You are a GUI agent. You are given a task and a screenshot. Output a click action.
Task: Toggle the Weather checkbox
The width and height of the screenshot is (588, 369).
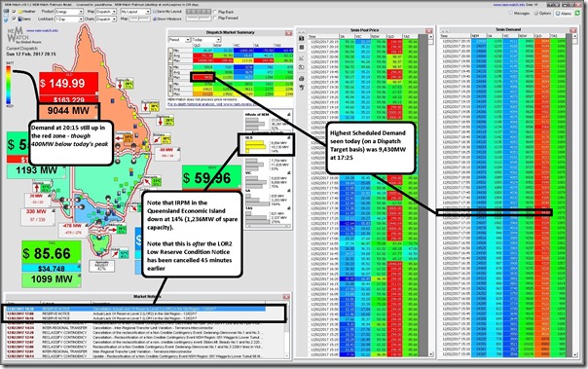point(15,12)
